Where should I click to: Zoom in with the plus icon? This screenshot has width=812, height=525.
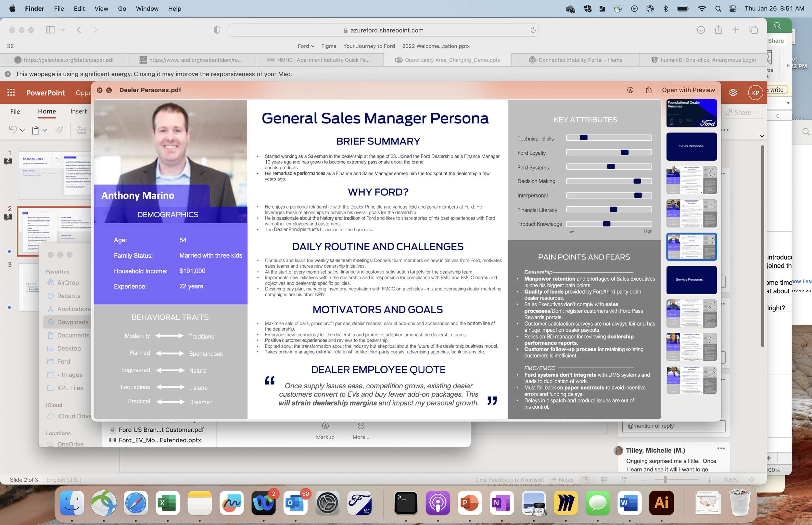point(709,480)
